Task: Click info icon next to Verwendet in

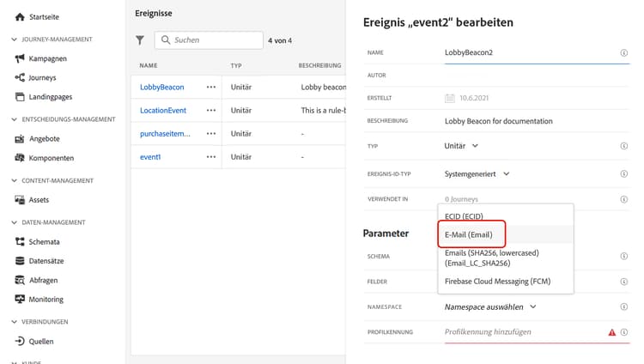Action: click(x=624, y=199)
